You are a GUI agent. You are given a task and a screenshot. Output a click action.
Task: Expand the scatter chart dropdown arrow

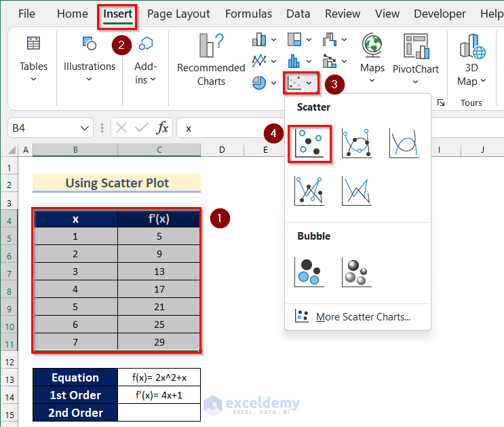(x=309, y=83)
